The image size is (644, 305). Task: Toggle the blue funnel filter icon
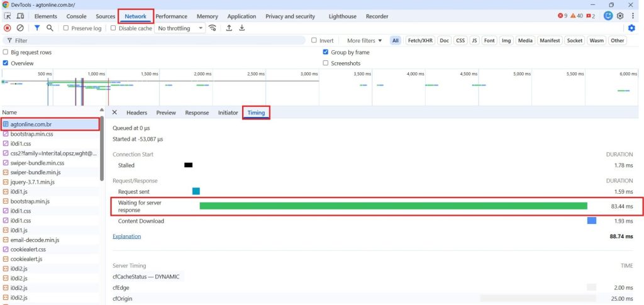(37, 28)
